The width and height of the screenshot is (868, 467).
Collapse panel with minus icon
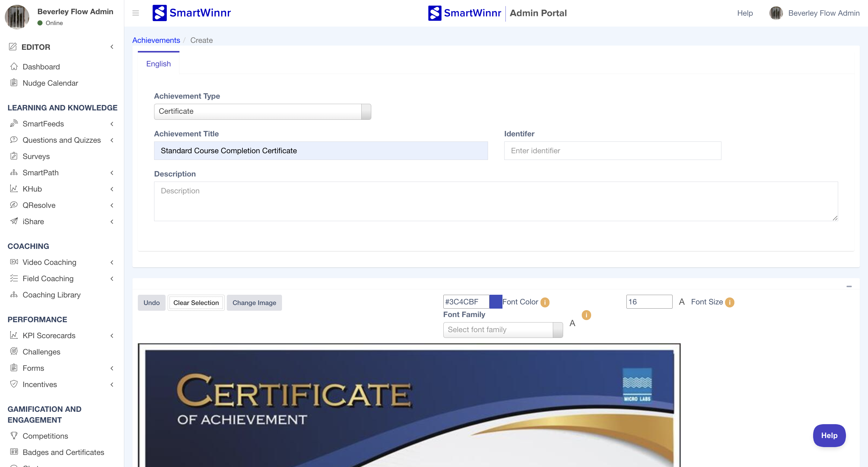(x=849, y=286)
